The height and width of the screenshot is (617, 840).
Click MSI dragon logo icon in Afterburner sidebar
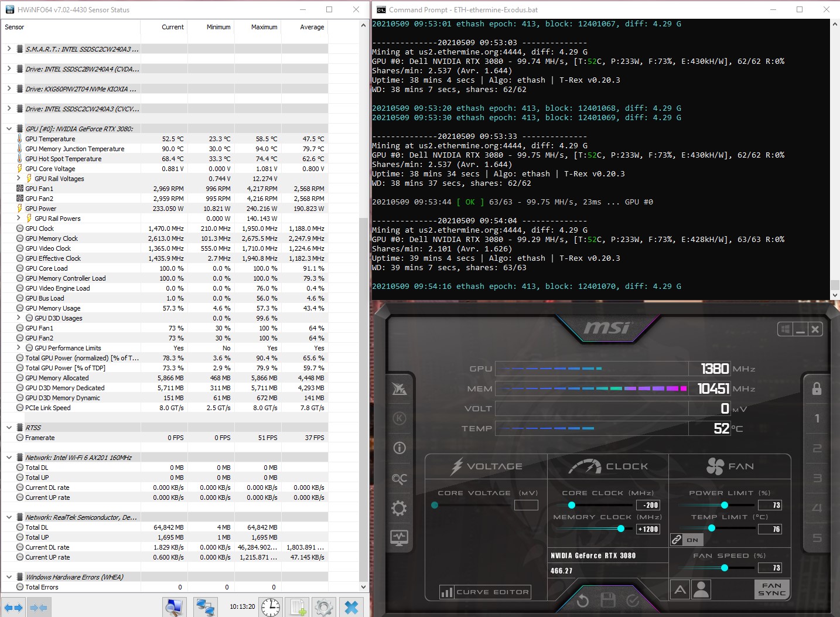click(x=399, y=388)
